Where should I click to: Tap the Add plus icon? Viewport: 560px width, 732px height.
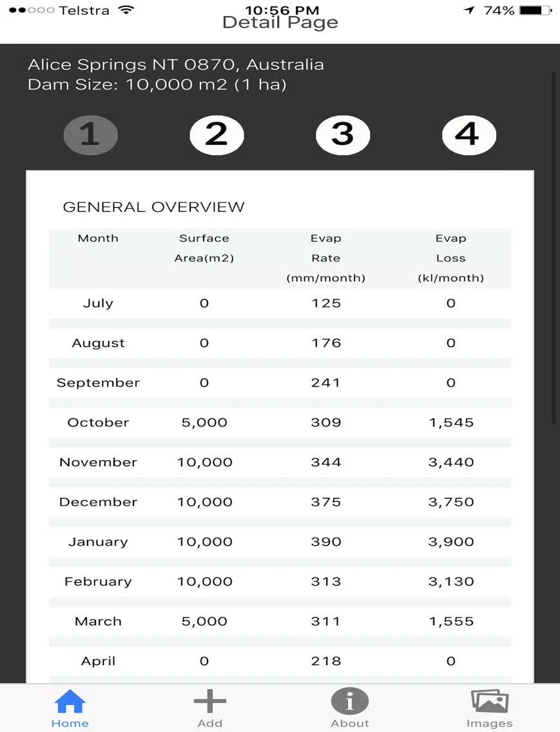point(209,700)
